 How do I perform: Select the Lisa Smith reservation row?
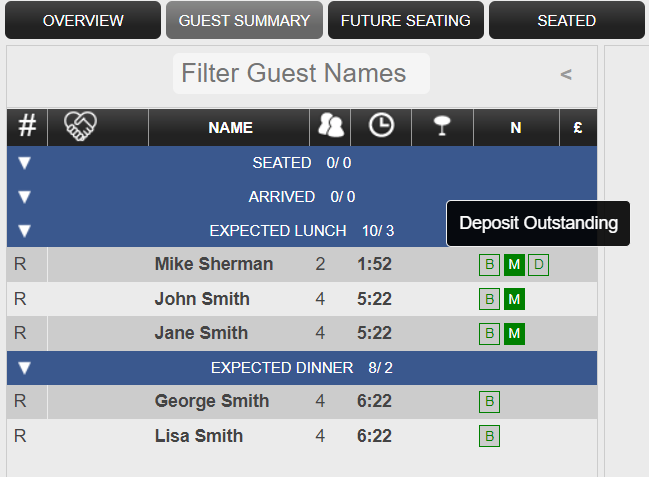click(x=302, y=436)
